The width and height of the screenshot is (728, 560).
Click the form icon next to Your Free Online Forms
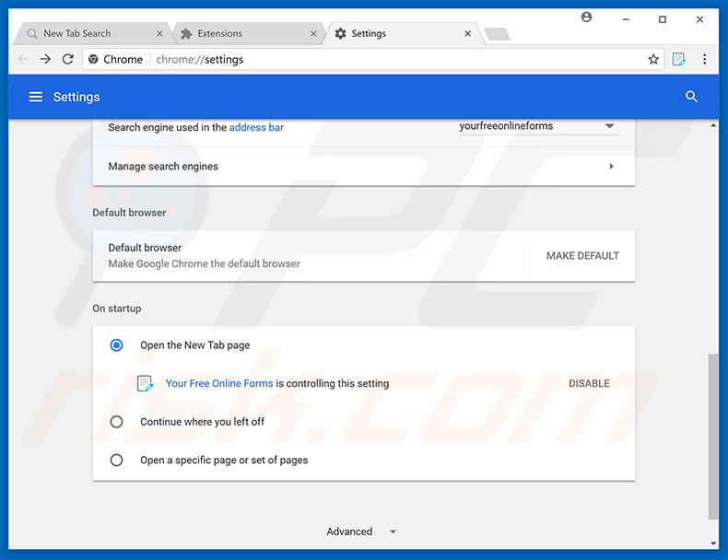point(145,384)
